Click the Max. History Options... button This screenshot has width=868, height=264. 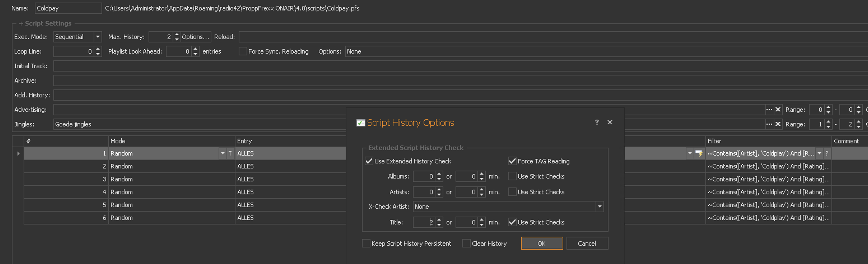196,37
